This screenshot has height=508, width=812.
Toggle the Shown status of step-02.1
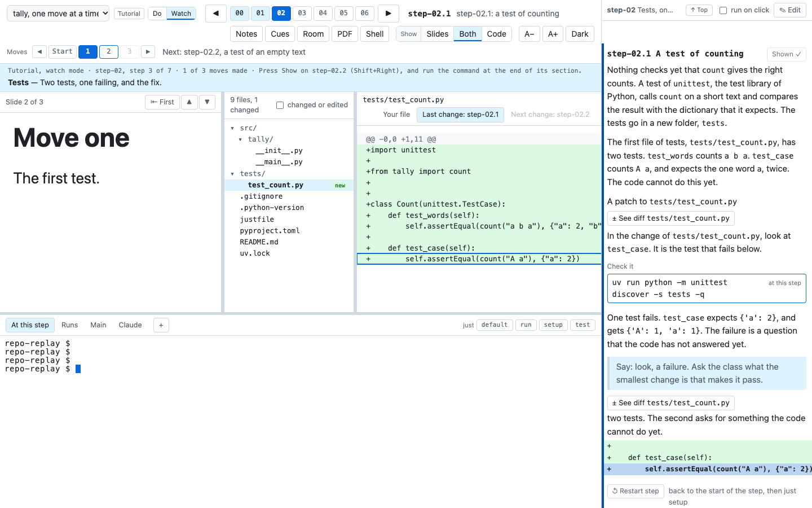(x=786, y=54)
